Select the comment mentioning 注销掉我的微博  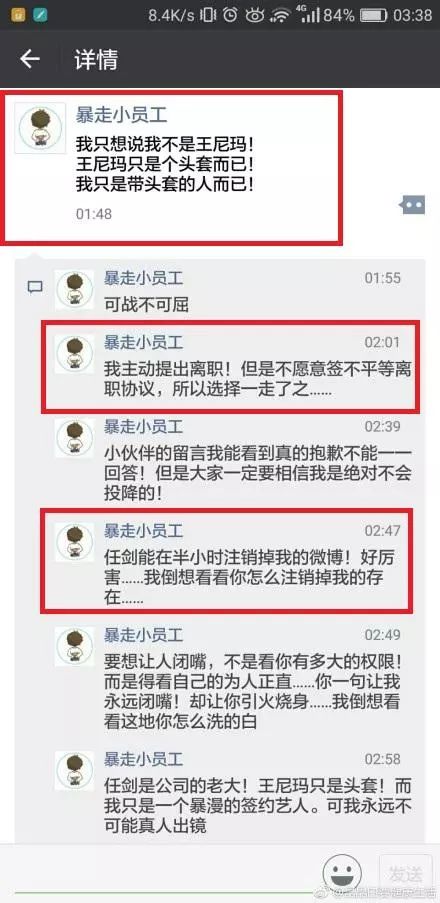227,560
